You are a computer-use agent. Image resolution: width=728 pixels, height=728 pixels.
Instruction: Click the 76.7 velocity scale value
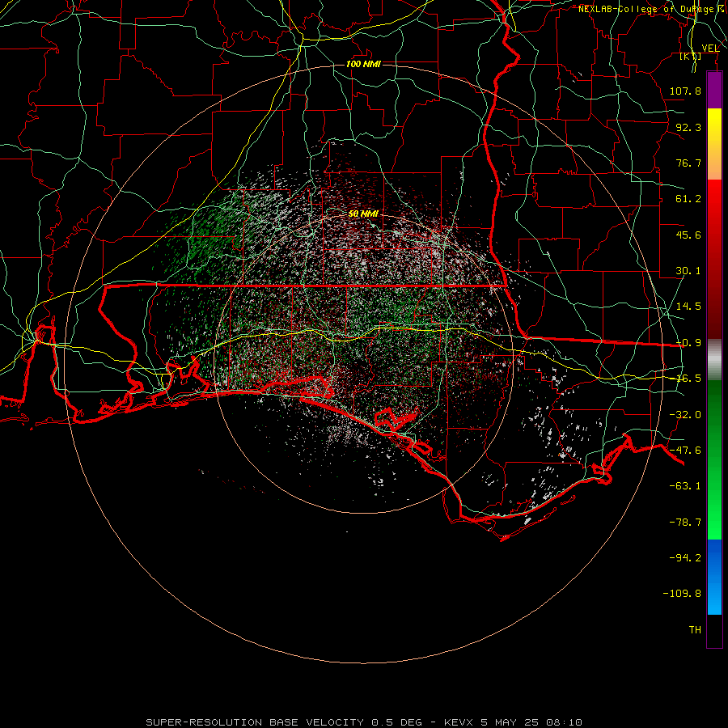[688, 163]
